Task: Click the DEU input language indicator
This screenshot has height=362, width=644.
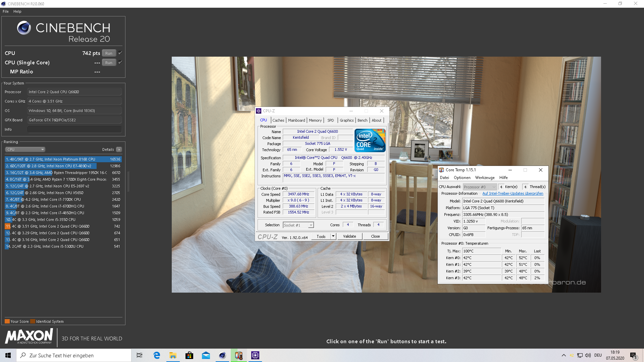Action: [598, 355]
